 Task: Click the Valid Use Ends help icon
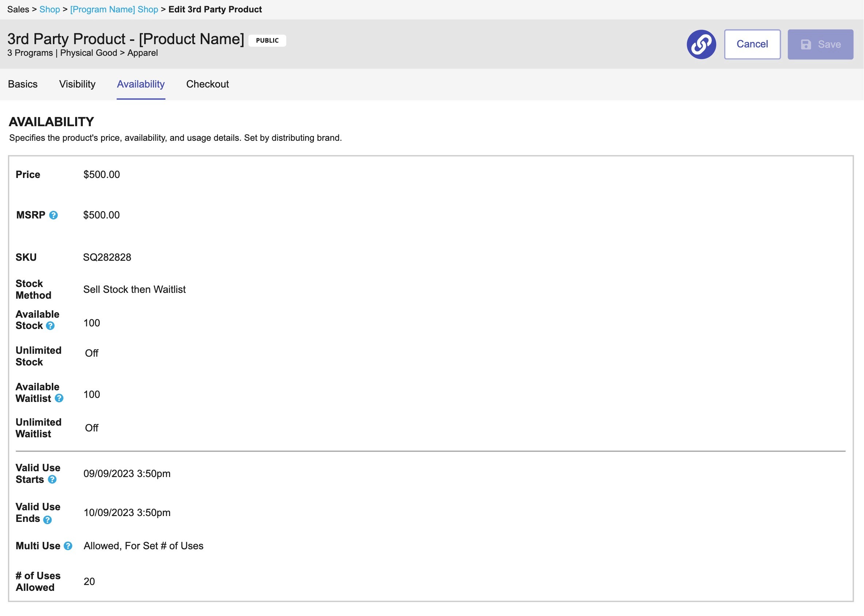pos(47,520)
